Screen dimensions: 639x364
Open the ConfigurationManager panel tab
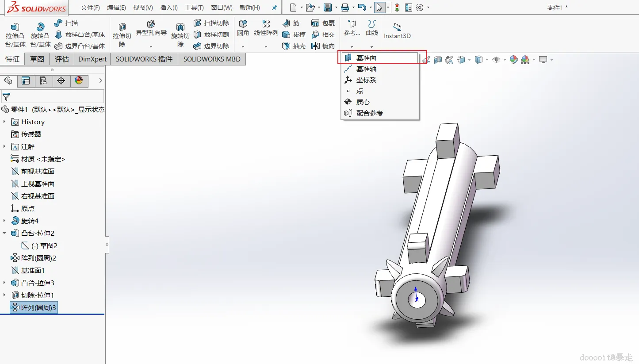click(43, 80)
